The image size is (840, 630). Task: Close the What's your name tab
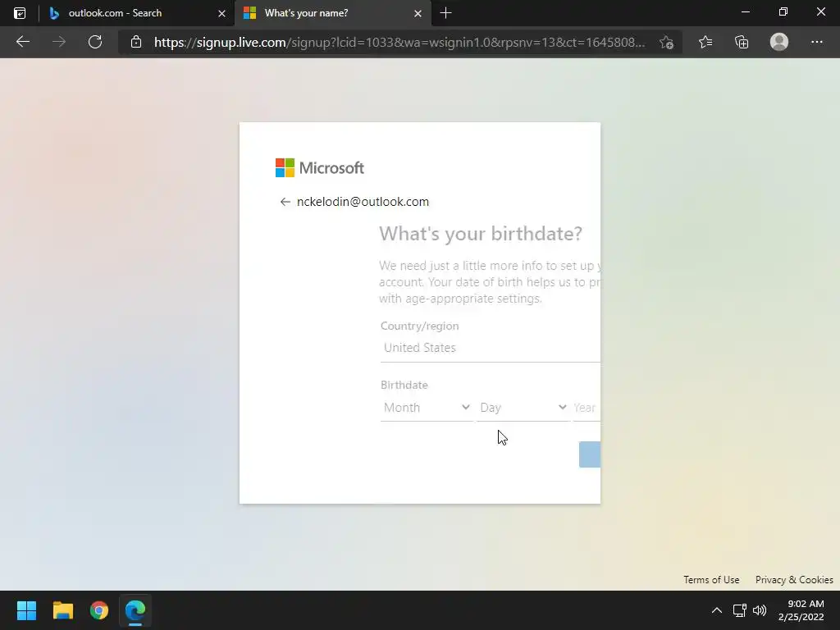click(x=418, y=13)
